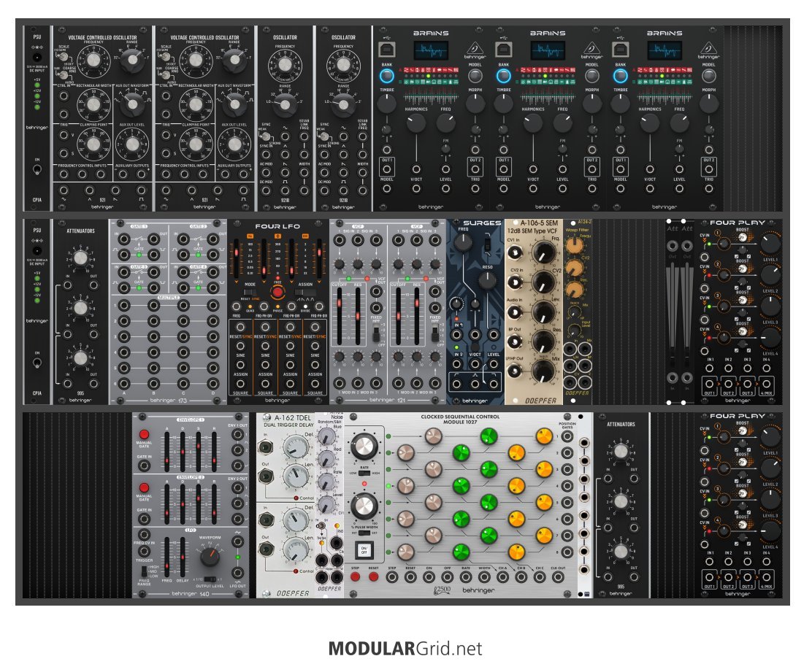Click the RES slider on the left 121 VCF

pos(358,316)
